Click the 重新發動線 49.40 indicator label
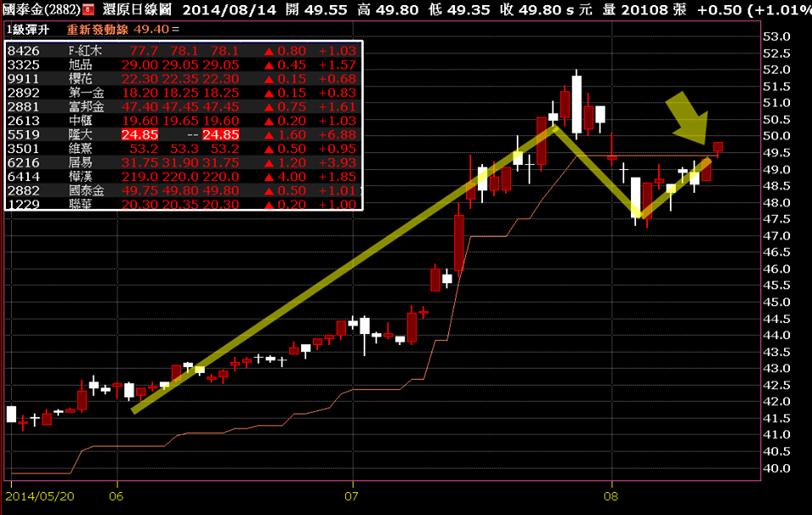Viewport: 812px width, 515px height. (123, 30)
